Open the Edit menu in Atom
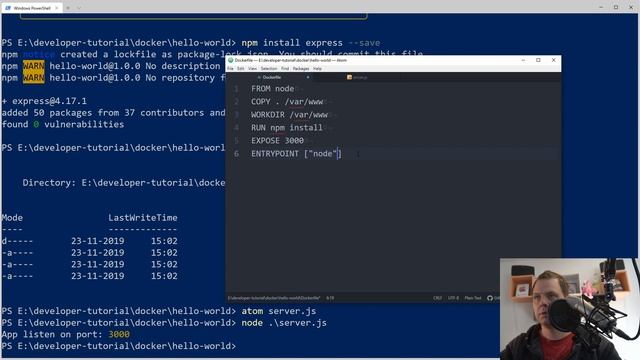 click(241, 69)
